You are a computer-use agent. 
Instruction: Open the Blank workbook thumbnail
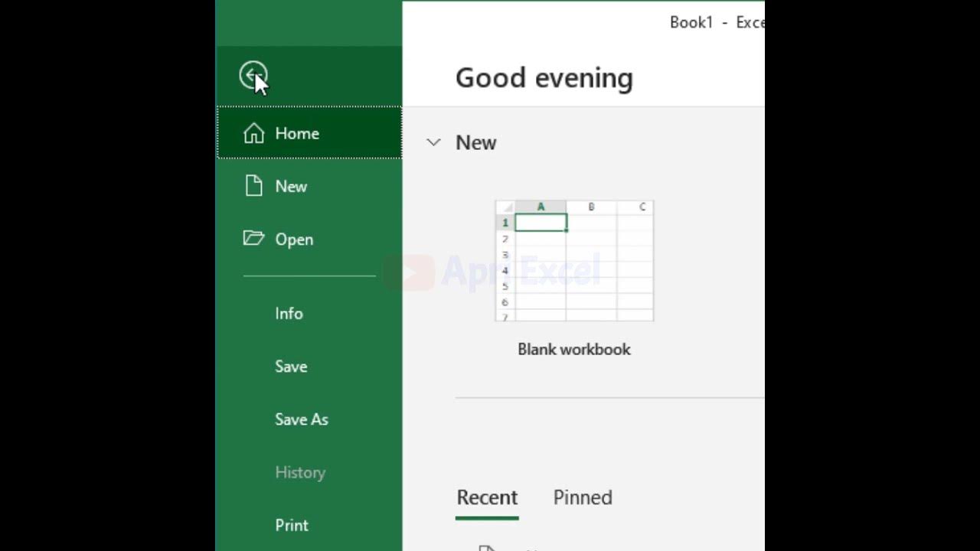click(574, 260)
